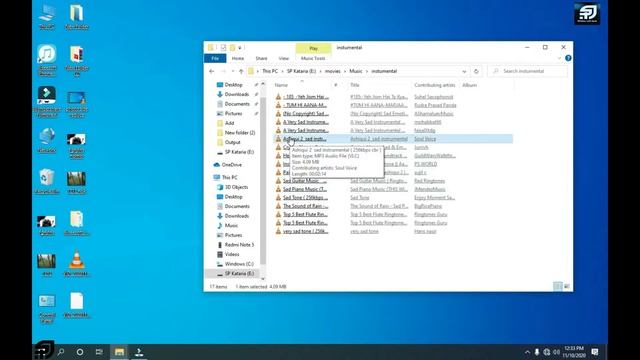Switch to Details view in the status bar

pyautogui.click(x=558, y=287)
